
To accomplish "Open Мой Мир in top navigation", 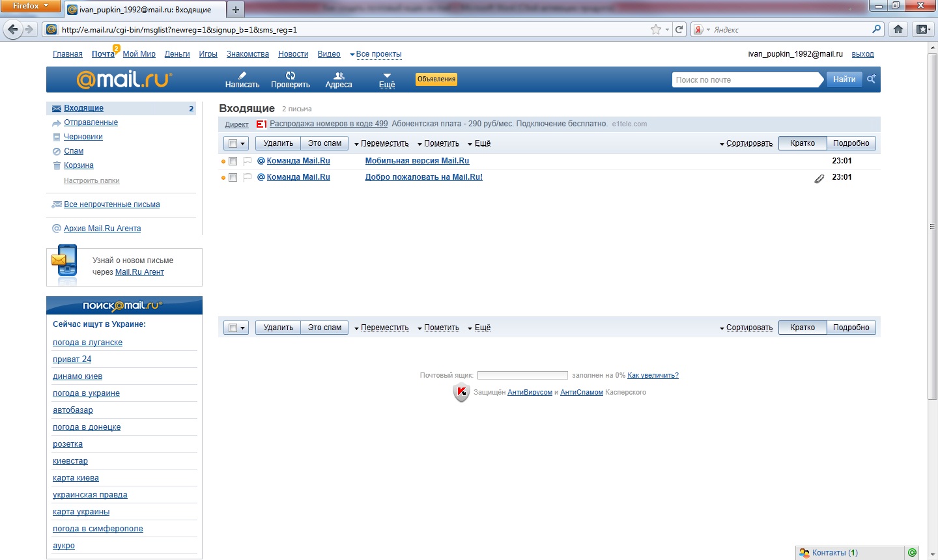I will tap(139, 54).
